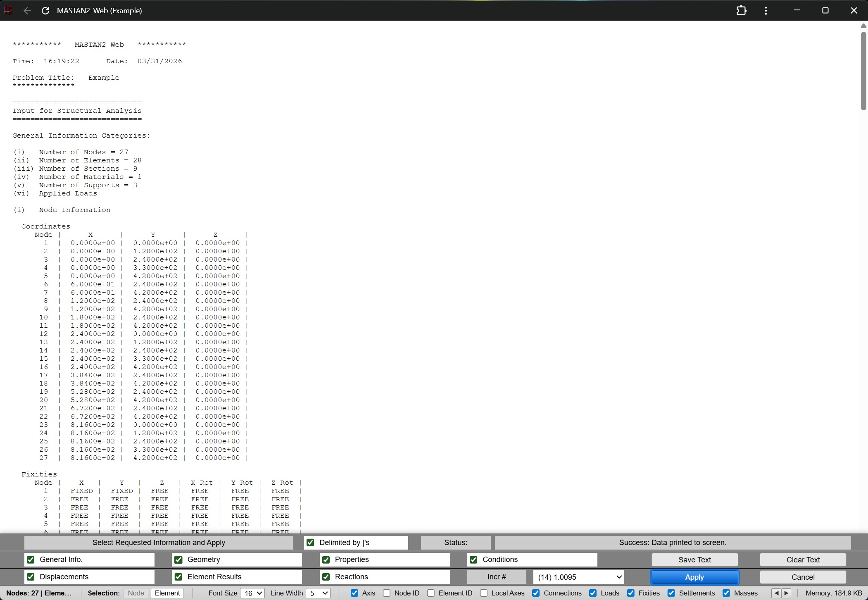Switch selection mode to Node
This screenshot has width=868, height=600.
click(136, 593)
